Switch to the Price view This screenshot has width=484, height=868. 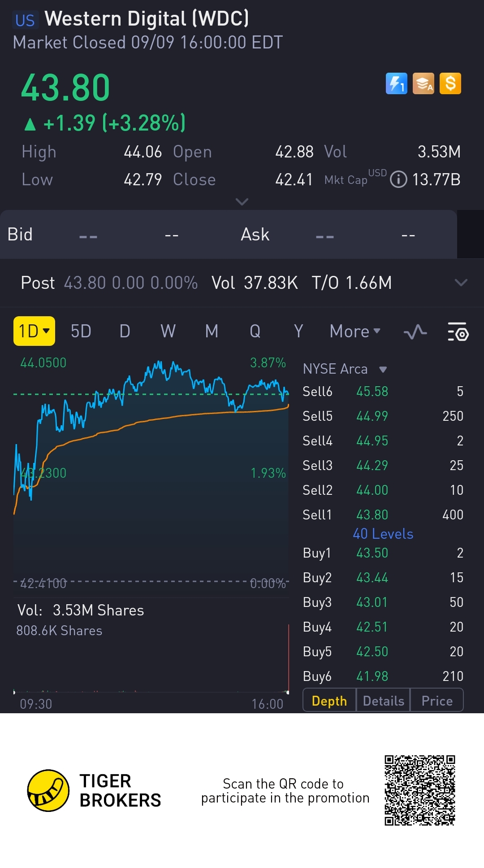coord(437,701)
